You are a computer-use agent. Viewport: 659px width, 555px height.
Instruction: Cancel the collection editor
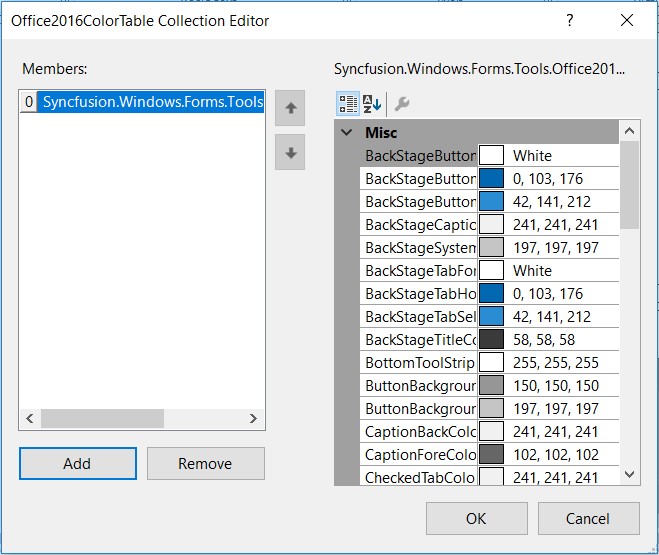click(588, 518)
